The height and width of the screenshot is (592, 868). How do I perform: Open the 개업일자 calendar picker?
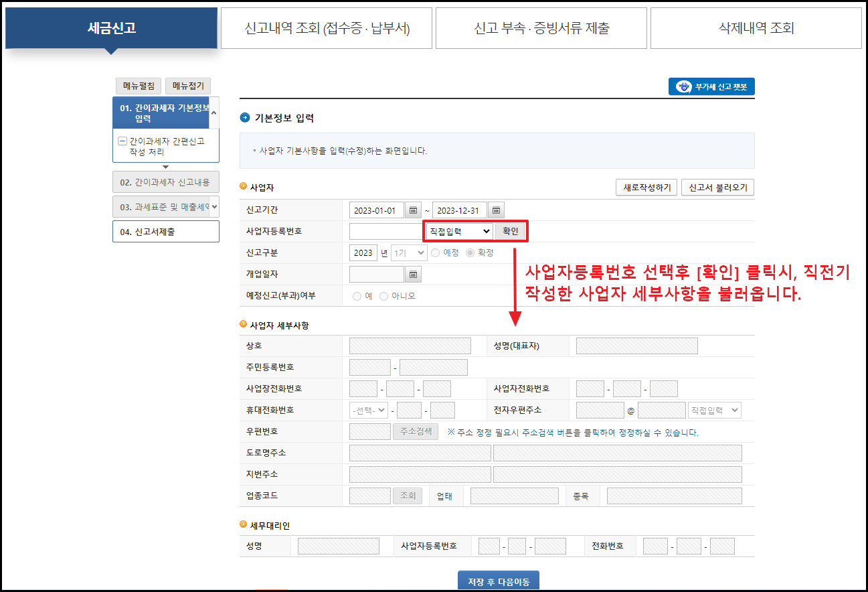click(414, 275)
